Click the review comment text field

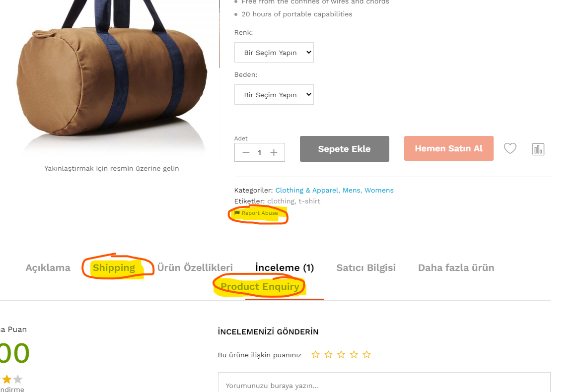[x=384, y=383]
